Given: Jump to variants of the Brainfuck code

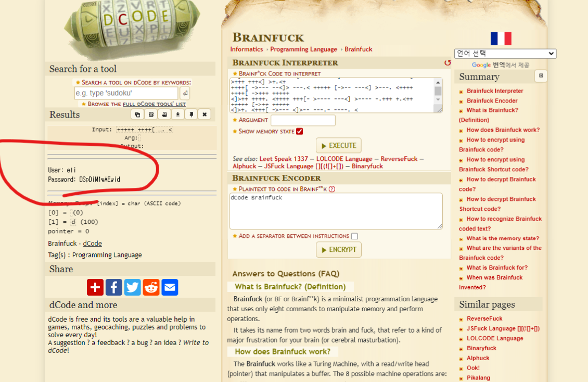Looking at the screenshot, I should 500,252.
